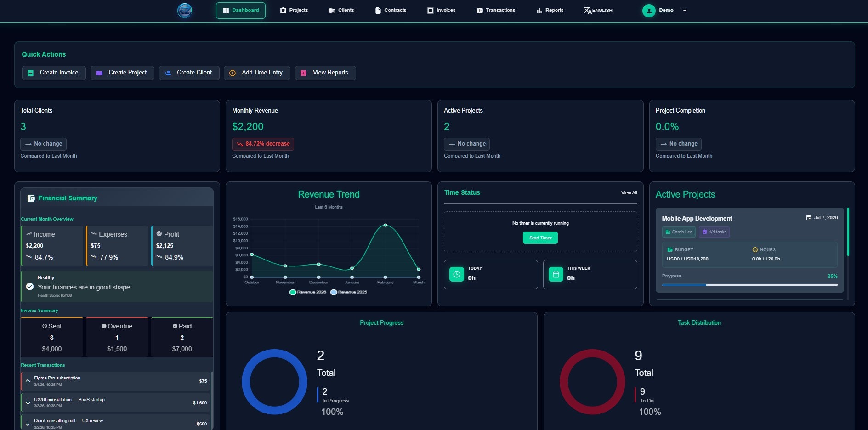Screen dimensions: 868x430
Task: Click the Reports bar-chart icon in navigation
Action: point(539,10)
